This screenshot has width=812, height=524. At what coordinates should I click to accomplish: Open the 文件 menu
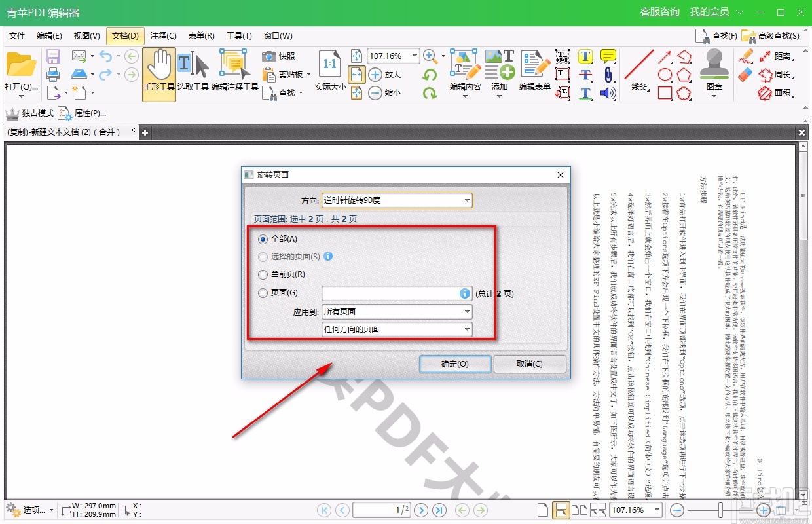(17, 36)
